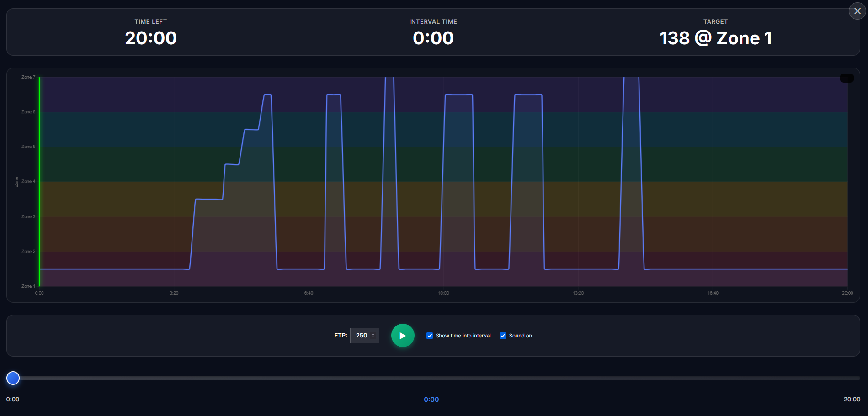Select the 138 @ Zone 1 target text
Screen dimensions: 868x416
(x=715, y=38)
